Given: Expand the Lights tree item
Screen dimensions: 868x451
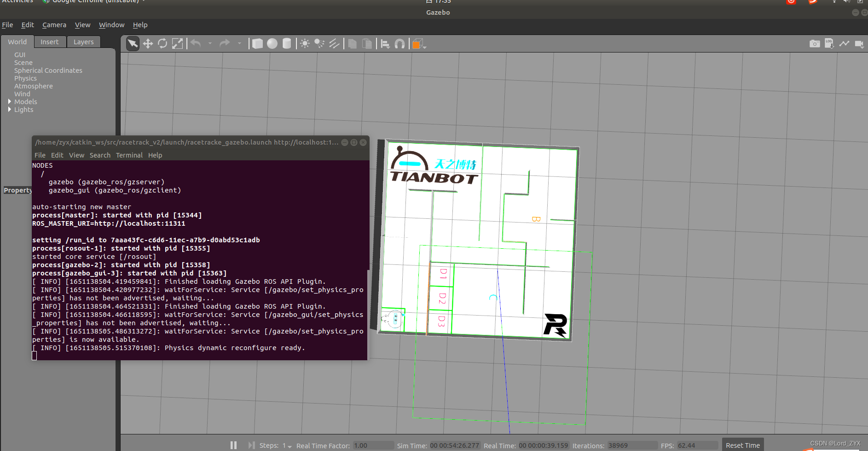Looking at the screenshot, I should [x=9, y=109].
